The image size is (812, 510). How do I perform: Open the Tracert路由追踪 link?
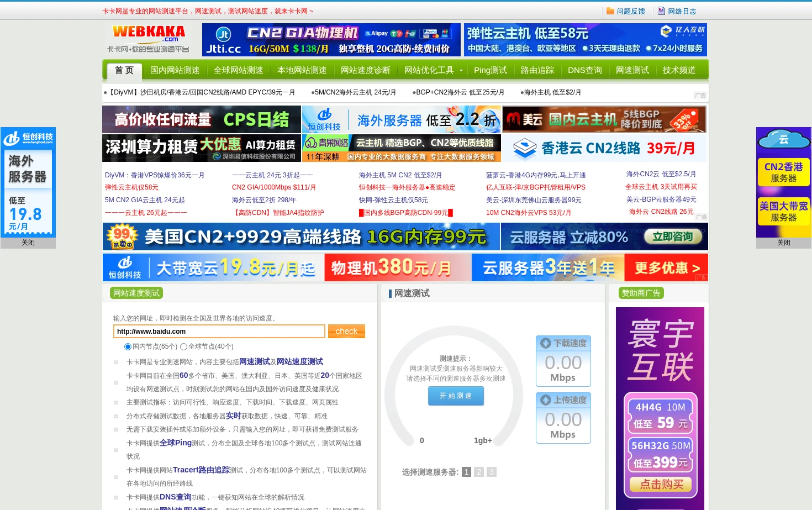[201, 470]
